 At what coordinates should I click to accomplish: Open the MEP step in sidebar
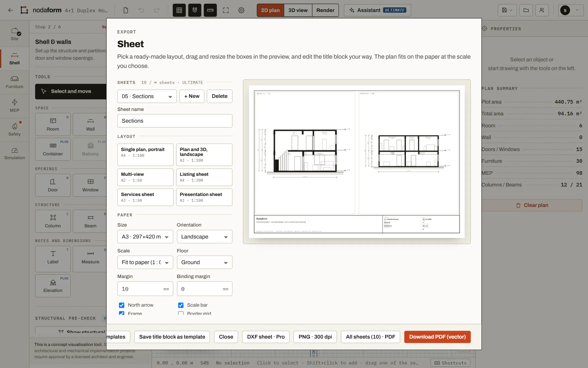(x=14, y=106)
